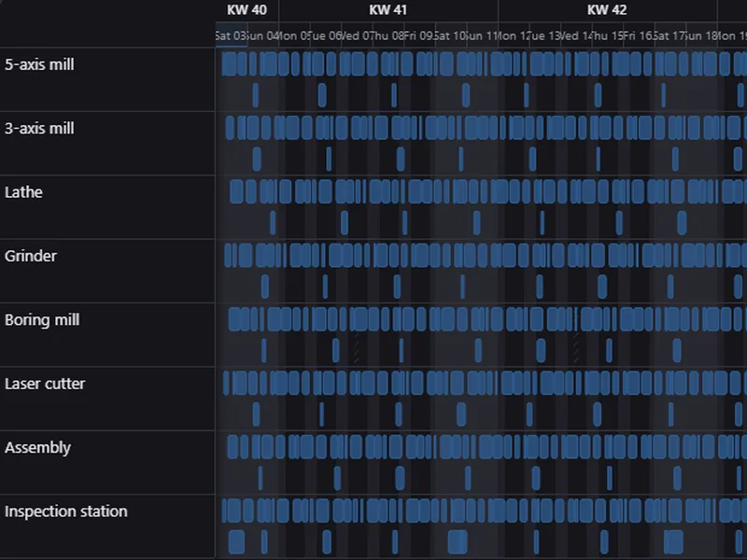The image size is (747, 560).
Task: Click the Mon 05 day header
Action: pos(294,35)
